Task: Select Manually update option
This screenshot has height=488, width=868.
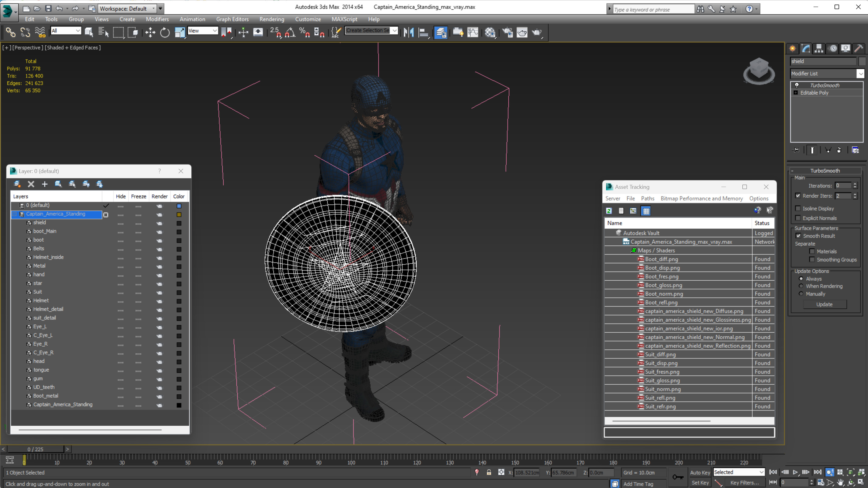Action: pos(801,294)
